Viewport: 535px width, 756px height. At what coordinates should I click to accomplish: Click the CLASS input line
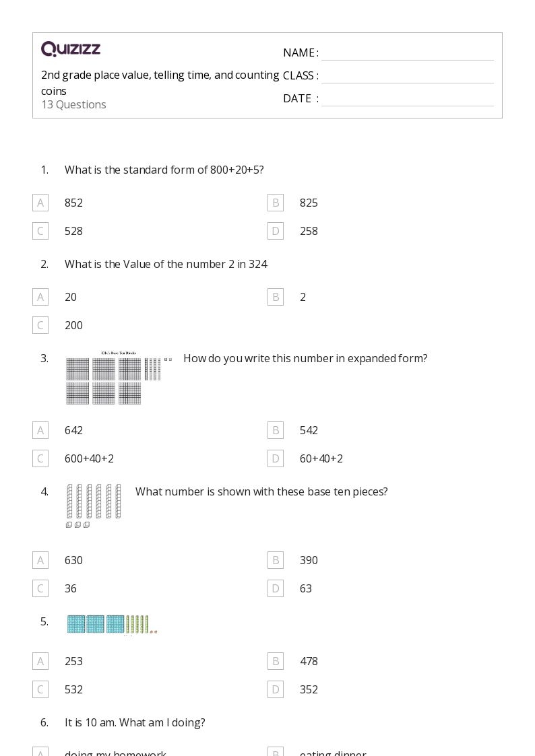point(407,76)
